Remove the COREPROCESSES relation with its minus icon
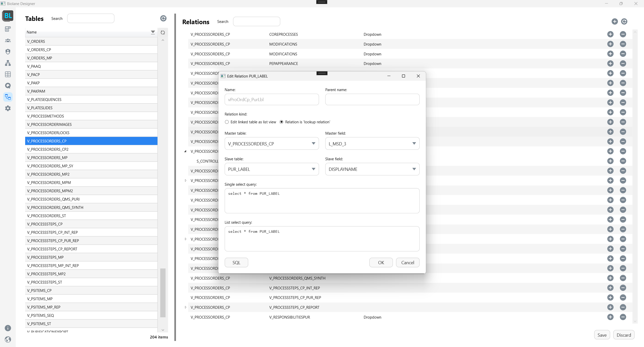Image resolution: width=644 pixels, height=347 pixels. click(x=623, y=34)
